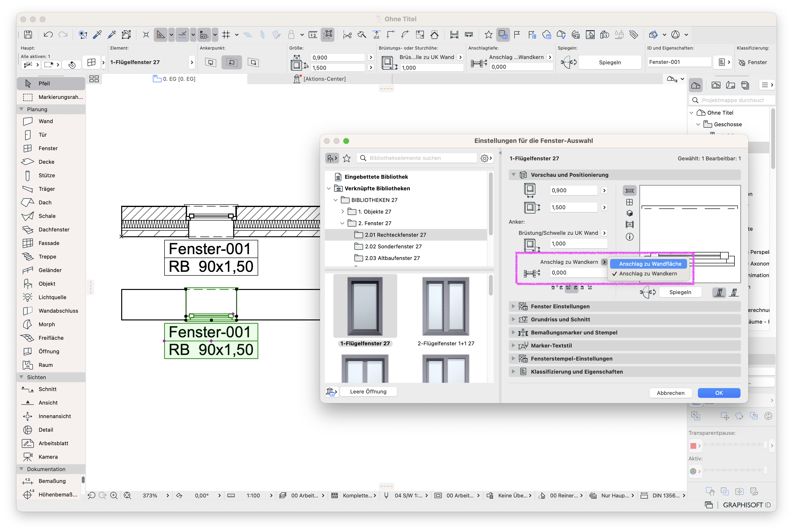Adjust the Transparentpause slider

736,445
